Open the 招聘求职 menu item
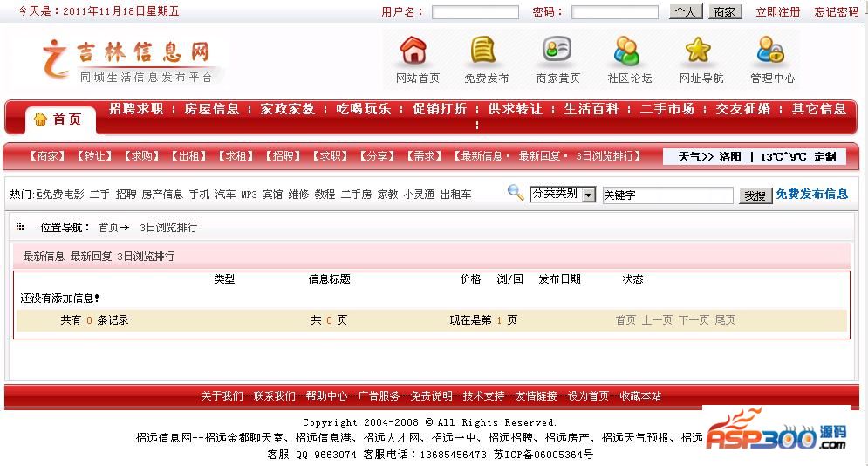Screen dimensions: 868x466 pyautogui.click(x=136, y=108)
